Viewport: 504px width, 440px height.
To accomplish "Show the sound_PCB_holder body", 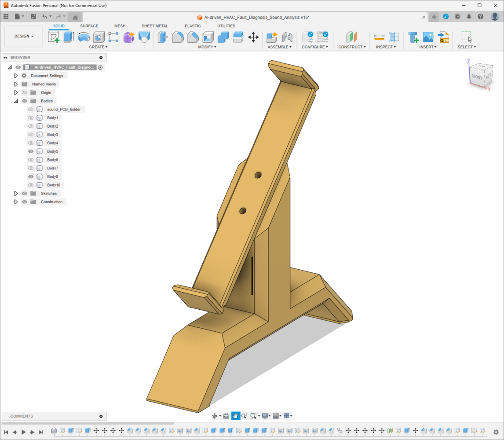I will 31,109.
